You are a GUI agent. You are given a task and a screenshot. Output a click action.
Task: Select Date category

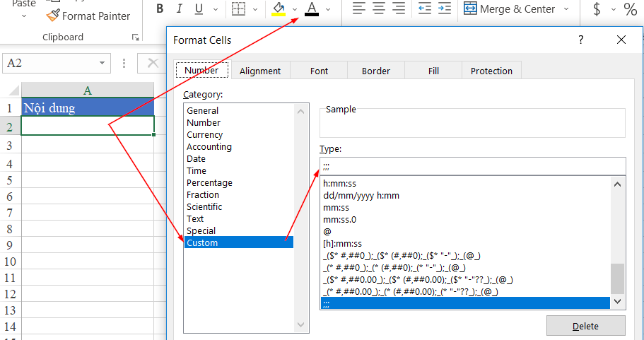[239, 158]
